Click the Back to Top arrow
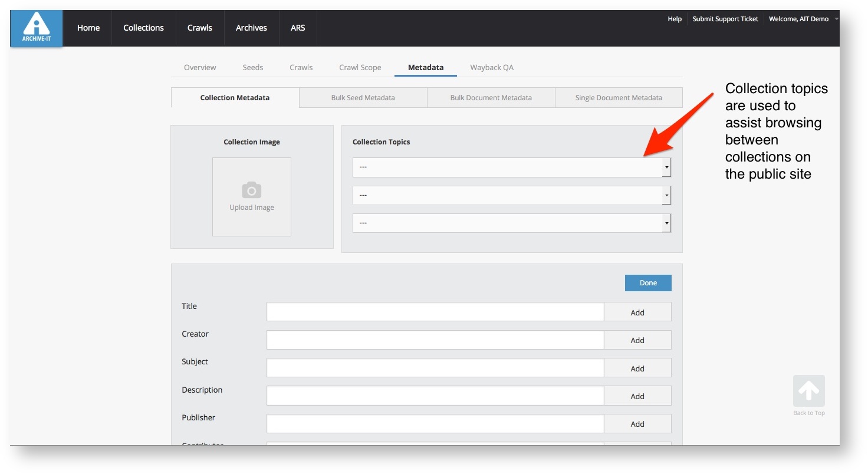Screen dimensions: 868x474 pyautogui.click(x=808, y=391)
